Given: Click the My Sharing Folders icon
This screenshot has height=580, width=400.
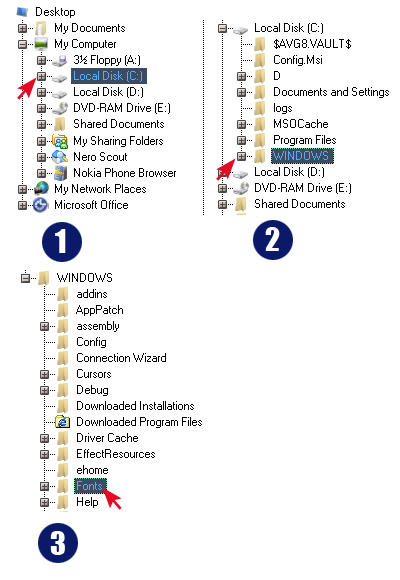Looking at the screenshot, I should point(60,141).
